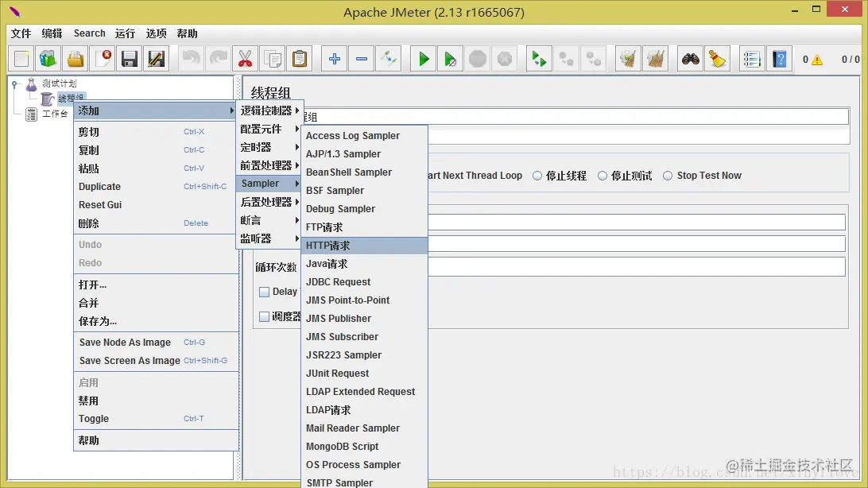Click the warning triangle error indicator
This screenshot has width=868, height=488.
click(x=817, y=60)
